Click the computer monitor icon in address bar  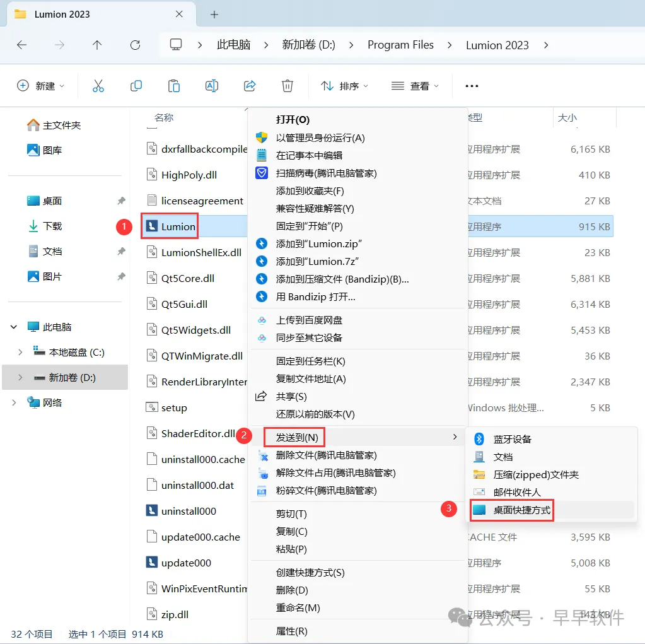(176, 44)
